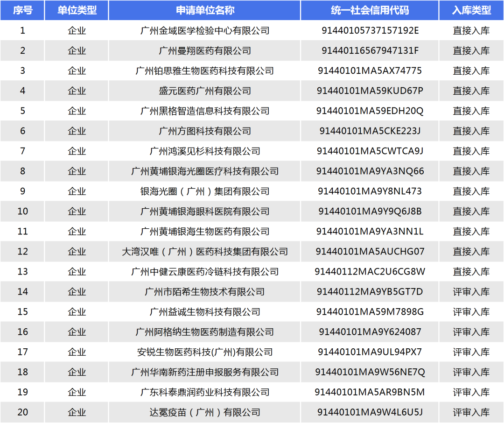504x423 pixels.
Task: Click 广州铂思雅生物医药科技有限公司
Action: pos(205,71)
